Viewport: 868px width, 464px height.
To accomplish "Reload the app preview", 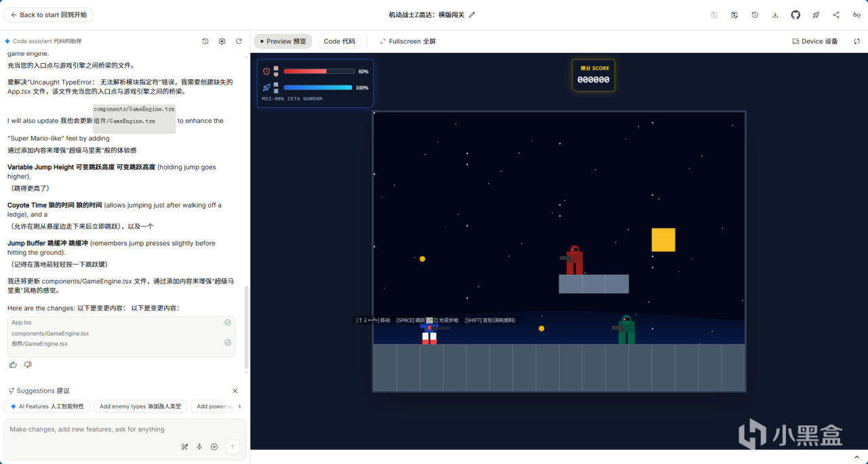I will pos(857,41).
